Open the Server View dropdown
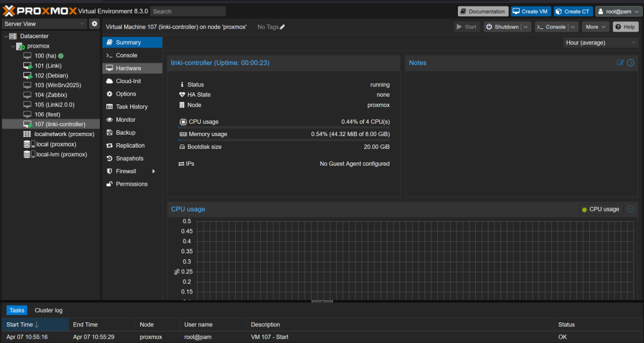 pos(44,24)
